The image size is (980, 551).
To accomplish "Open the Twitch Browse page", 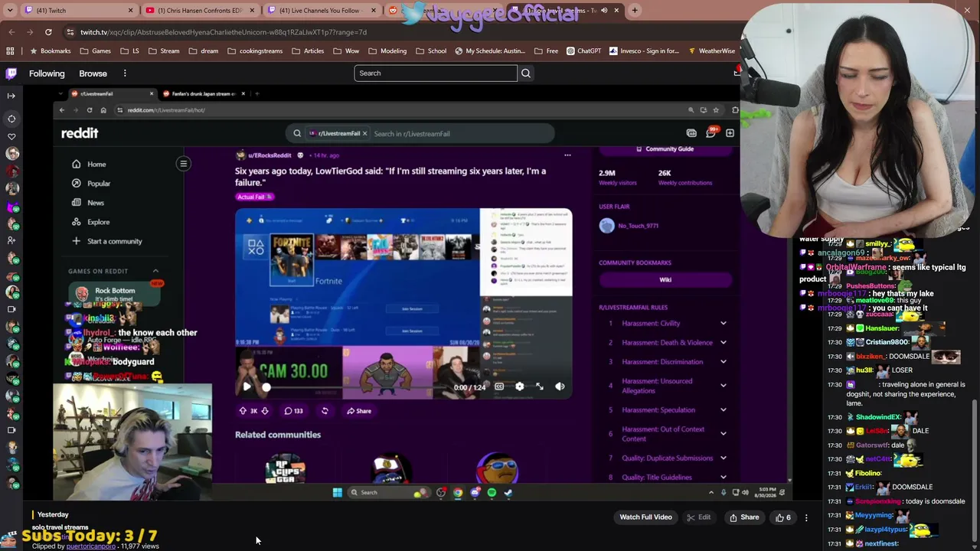I will [93, 73].
